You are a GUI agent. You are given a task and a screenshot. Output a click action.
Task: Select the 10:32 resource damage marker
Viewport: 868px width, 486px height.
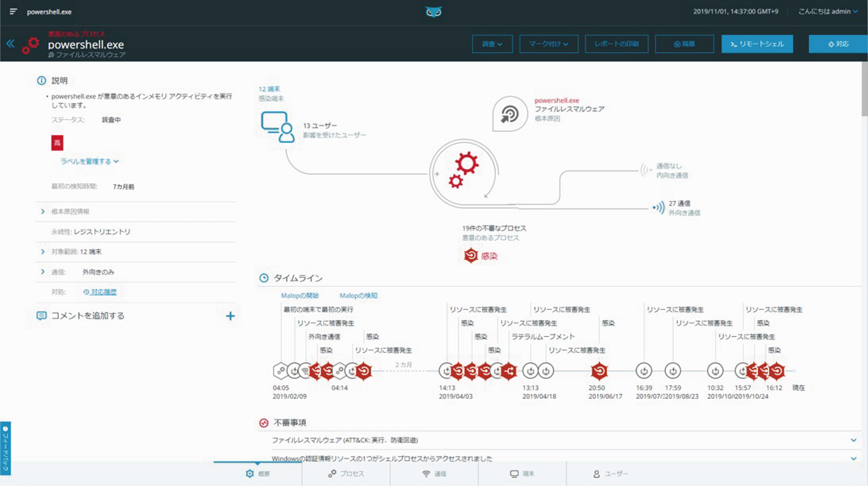tap(715, 371)
